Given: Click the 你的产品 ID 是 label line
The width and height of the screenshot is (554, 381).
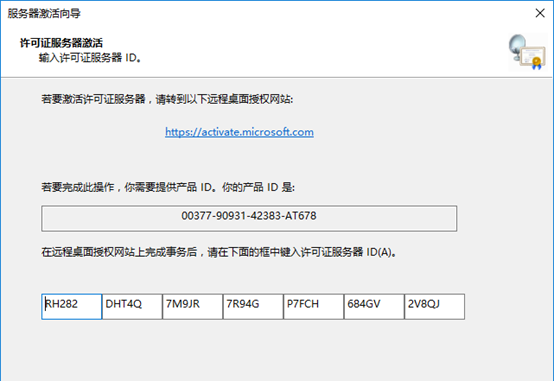Looking at the screenshot, I should coord(168,187).
